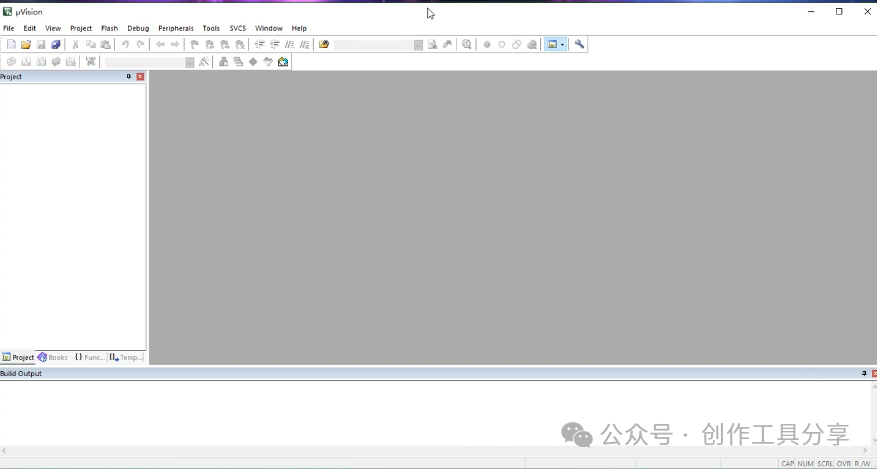Click Find in Files icon
The image size is (877, 469).
coord(432,44)
